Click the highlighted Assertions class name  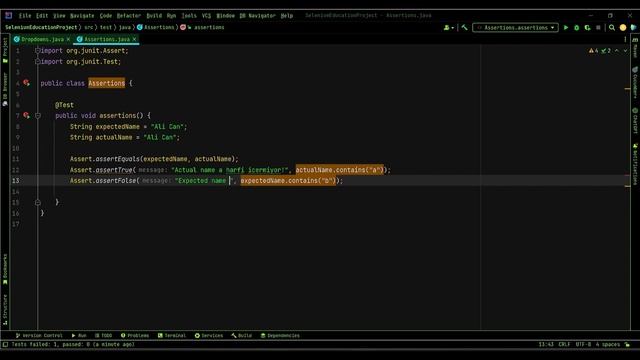click(x=107, y=83)
